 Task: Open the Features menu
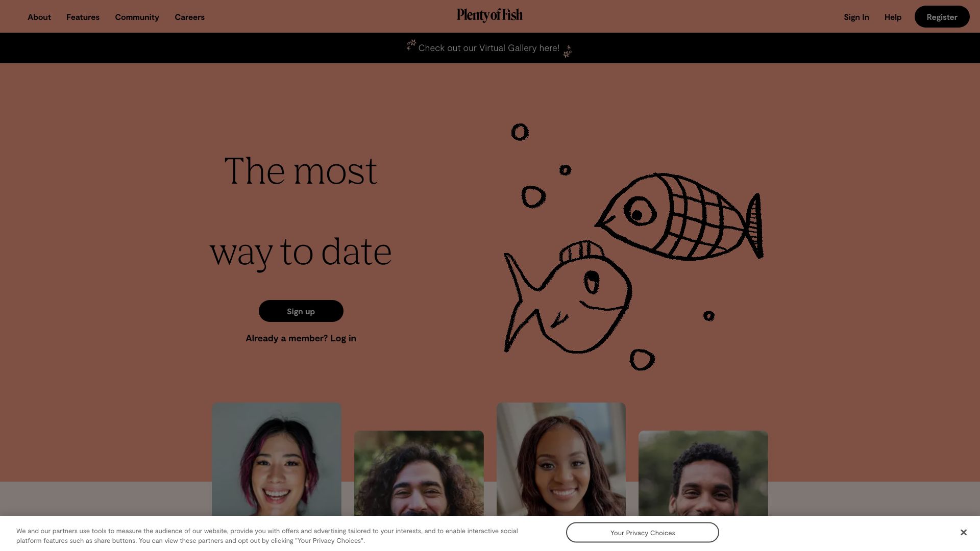pos(83,17)
